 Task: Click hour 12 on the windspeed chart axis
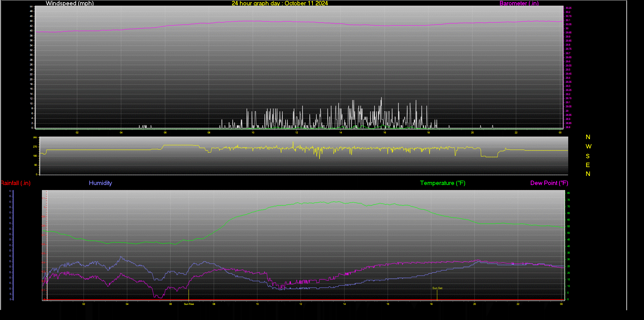click(297, 132)
